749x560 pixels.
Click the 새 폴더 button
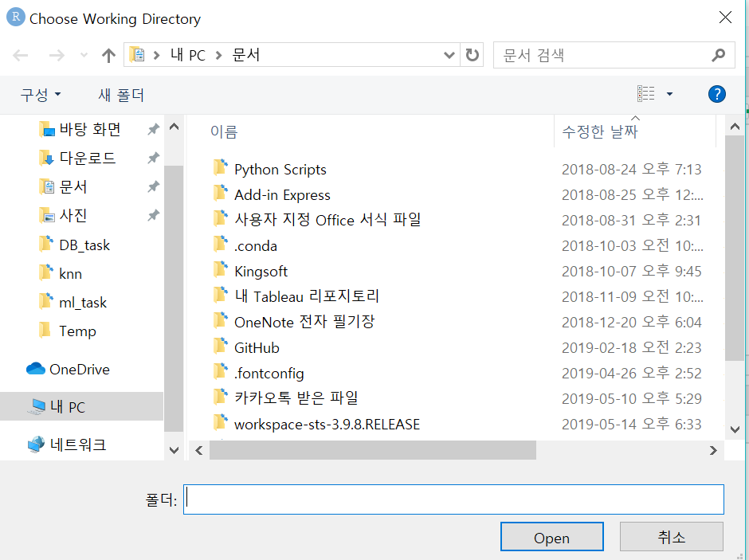(x=121, y=95)
